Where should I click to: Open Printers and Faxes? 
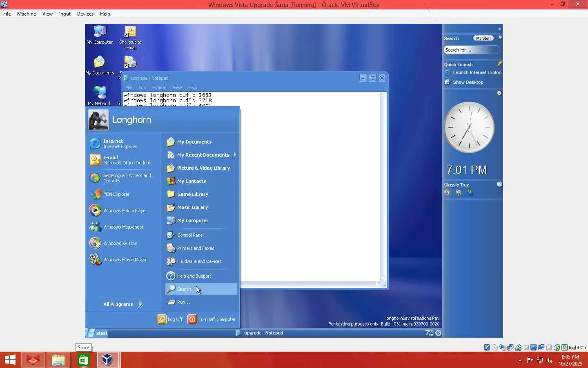[201, 248]
